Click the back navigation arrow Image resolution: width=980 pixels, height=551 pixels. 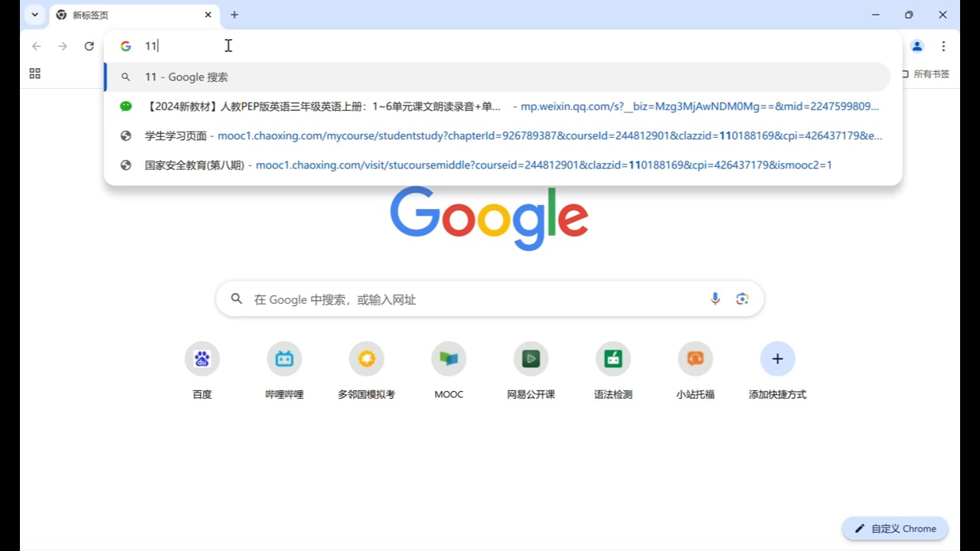(x=36, y=46)
